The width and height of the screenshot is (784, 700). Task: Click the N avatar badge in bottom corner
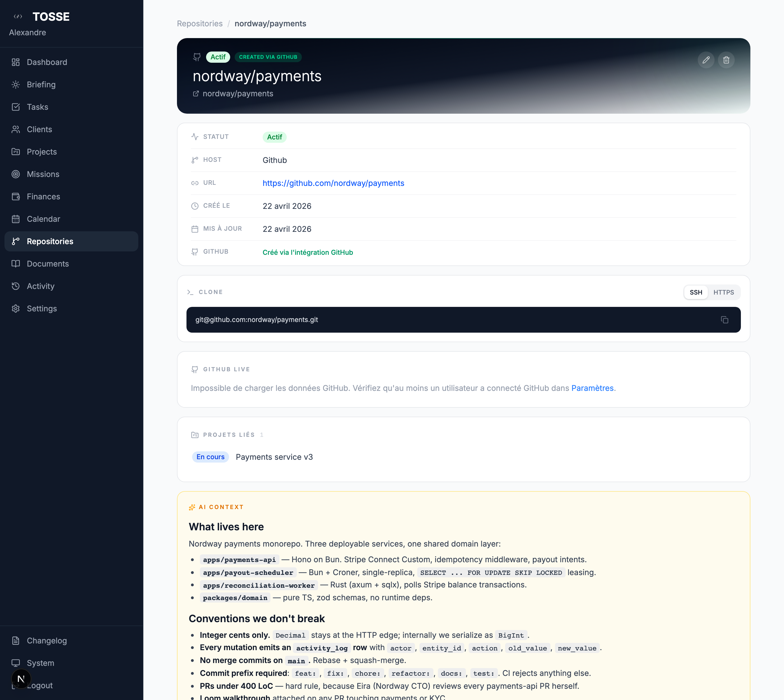pos(22,678)
